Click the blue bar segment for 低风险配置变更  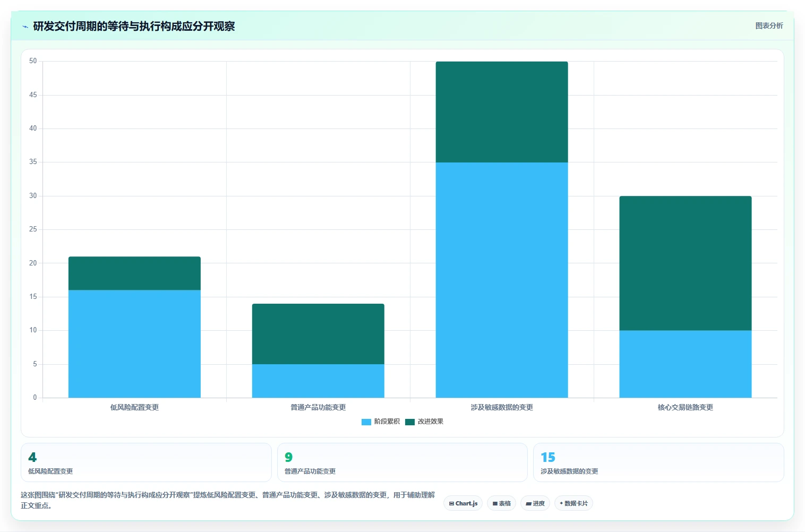[134, 344]
